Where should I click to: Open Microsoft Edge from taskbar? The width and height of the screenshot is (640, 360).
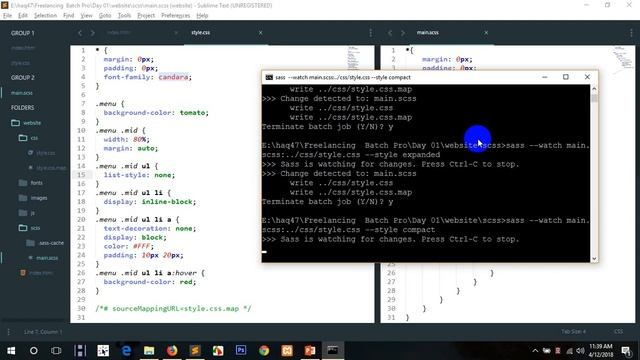126,351
